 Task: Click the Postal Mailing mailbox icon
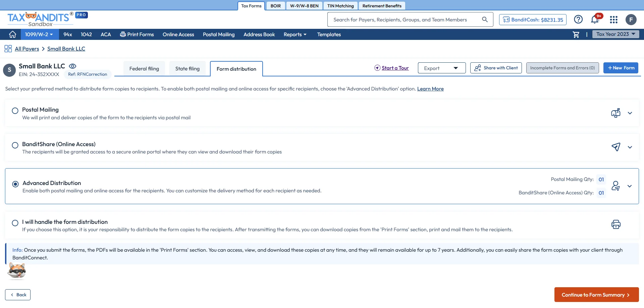point(615,113)
